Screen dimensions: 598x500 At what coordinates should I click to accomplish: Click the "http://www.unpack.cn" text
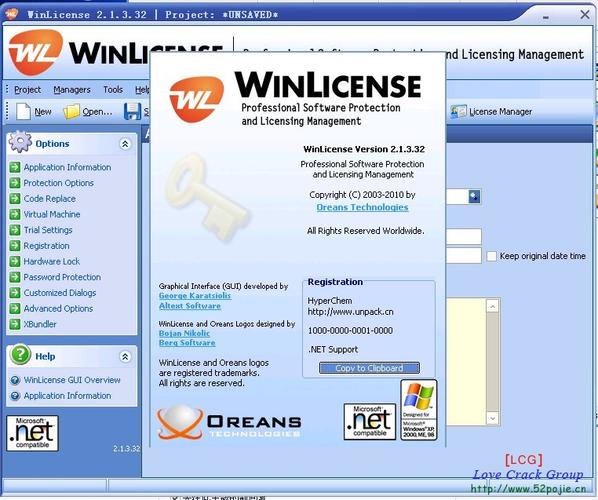coord(350,312)
